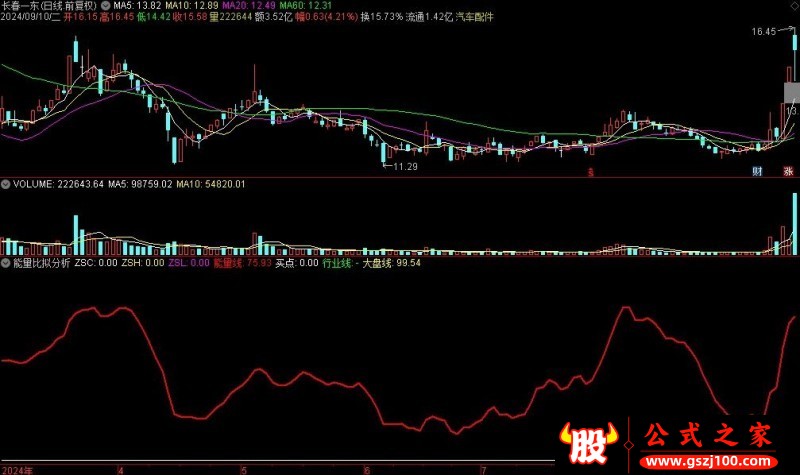
Task: Click the month 7 axis marker
Action: [x=483, y=470]
